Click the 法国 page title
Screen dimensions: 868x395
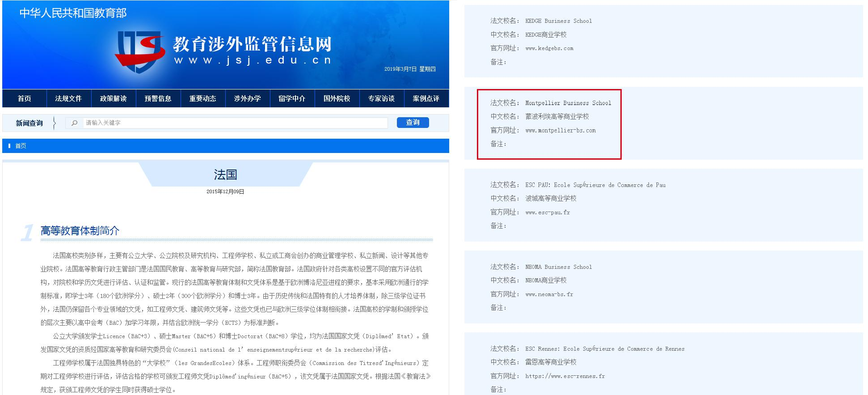225,174
